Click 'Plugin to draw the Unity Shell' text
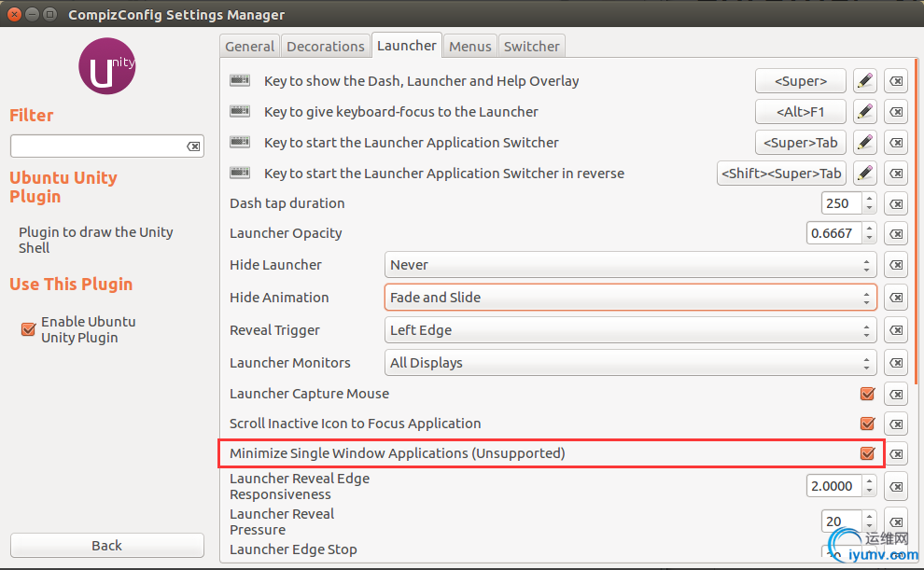Screen dimensions: 924x570 click(x=95, y=240)
